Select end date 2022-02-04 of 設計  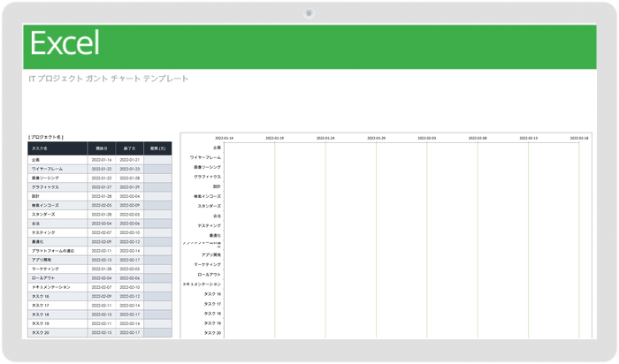click(x=129, y=196)
